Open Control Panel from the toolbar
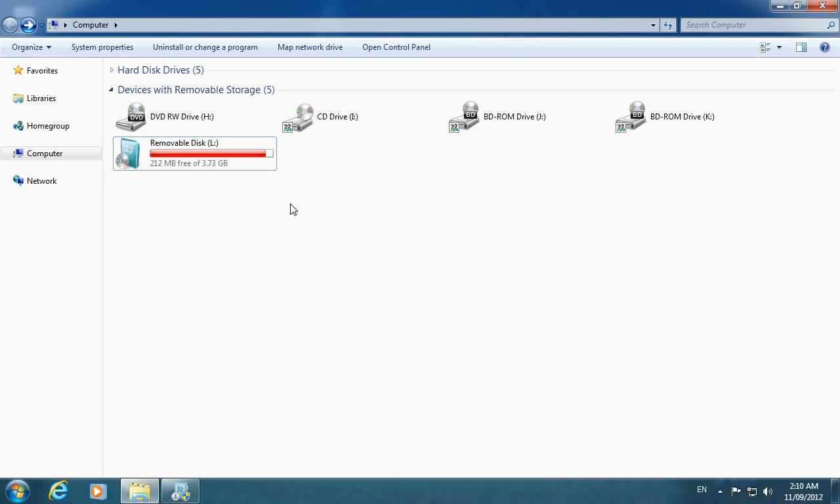This screenshot has width=840, height=504. 396,47
